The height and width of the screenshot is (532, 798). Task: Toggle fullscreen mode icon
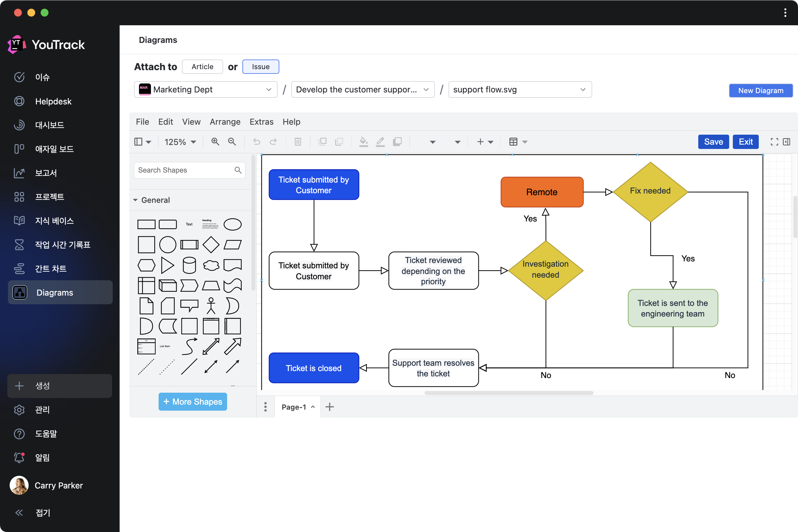tap(774, 142)
